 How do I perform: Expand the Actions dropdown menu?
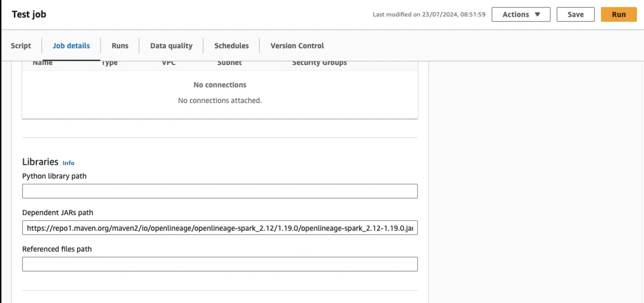521,15
